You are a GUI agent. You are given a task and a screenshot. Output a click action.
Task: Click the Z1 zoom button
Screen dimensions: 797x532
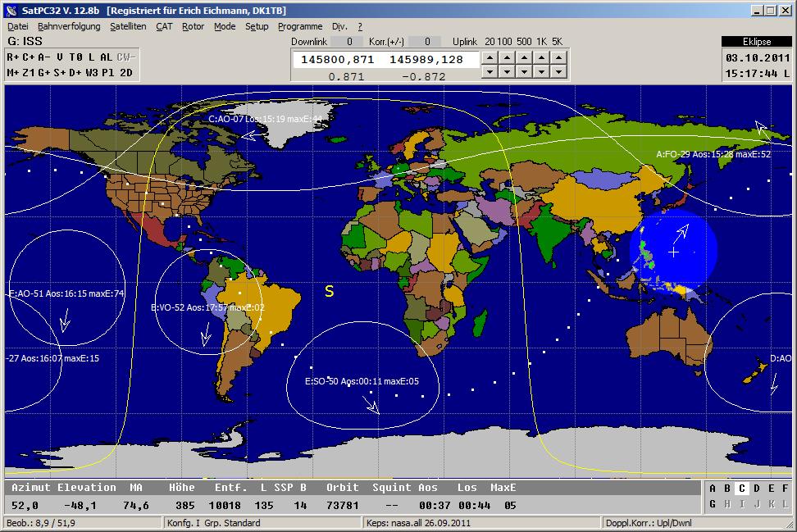(x=29, y=72)
